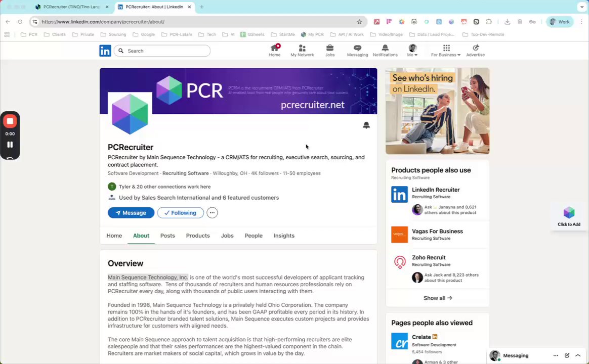The image size is (589, 364).
Task: Open the People tab
Action: coord(254,236)
